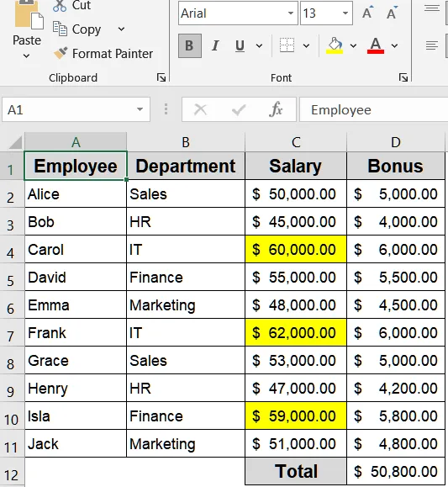Select column C header

[296, 142]
